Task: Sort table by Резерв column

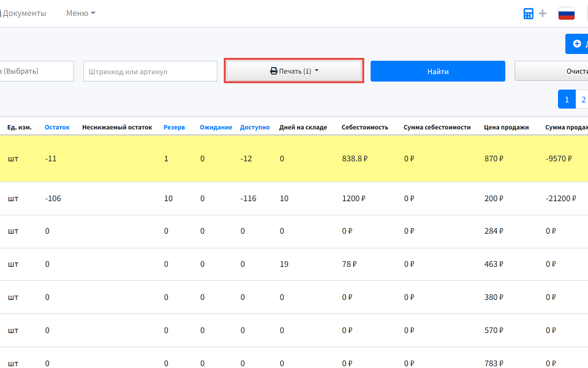Action: pyautogui.click(x=174, y=128)
